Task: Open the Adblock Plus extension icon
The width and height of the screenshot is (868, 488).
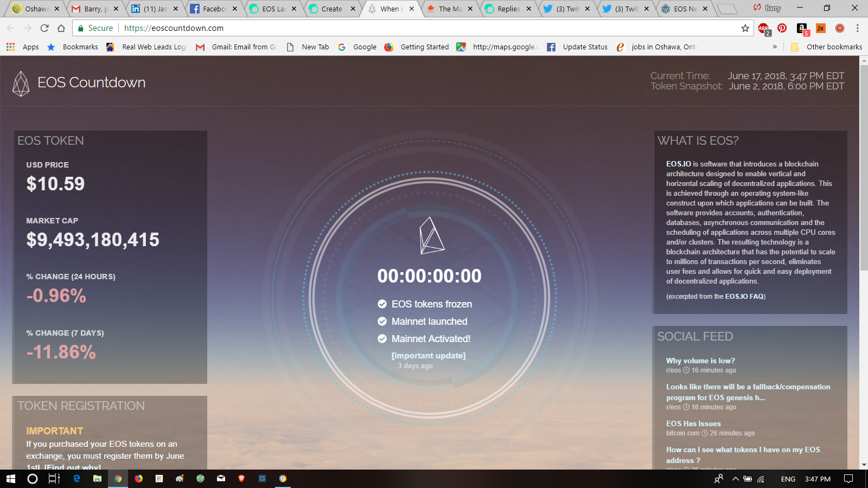Action: pyautogui.click(x=764, y=29)
